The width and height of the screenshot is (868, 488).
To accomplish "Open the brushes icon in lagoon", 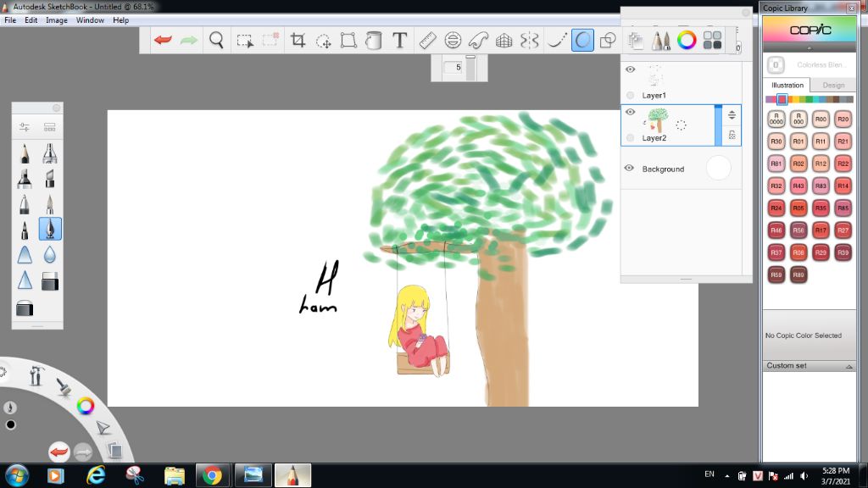I will point(64,386).
